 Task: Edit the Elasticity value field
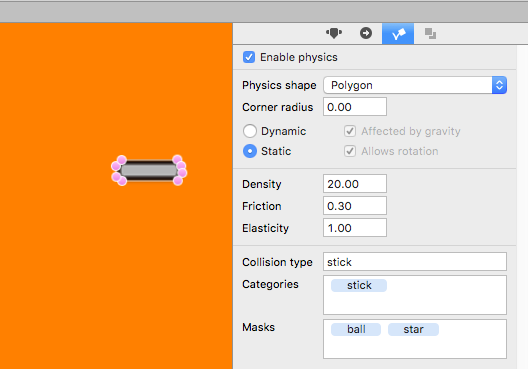pyautogui.click(x=355, y=228)
